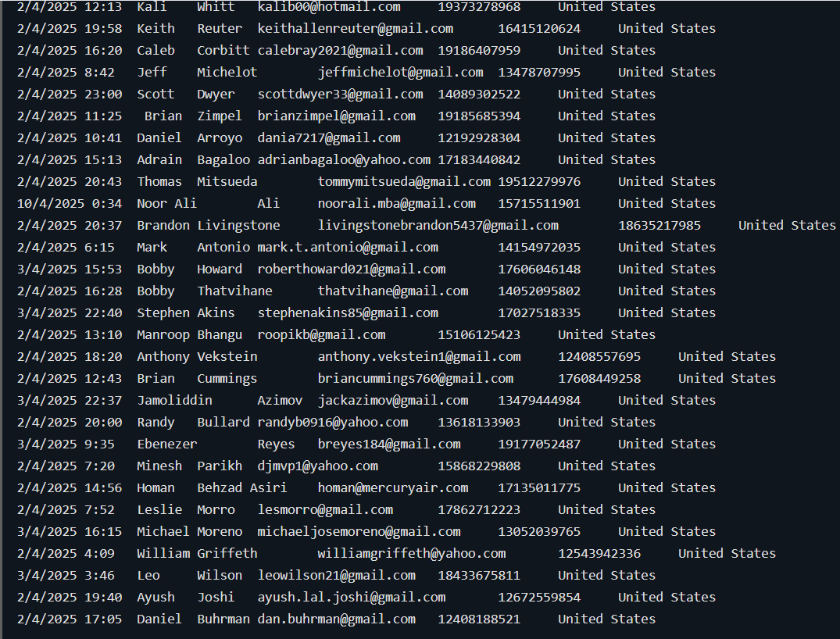Click email williamgriffeth@yahoo.com
The width and height of the screenshot is (840, 639).
412,553
